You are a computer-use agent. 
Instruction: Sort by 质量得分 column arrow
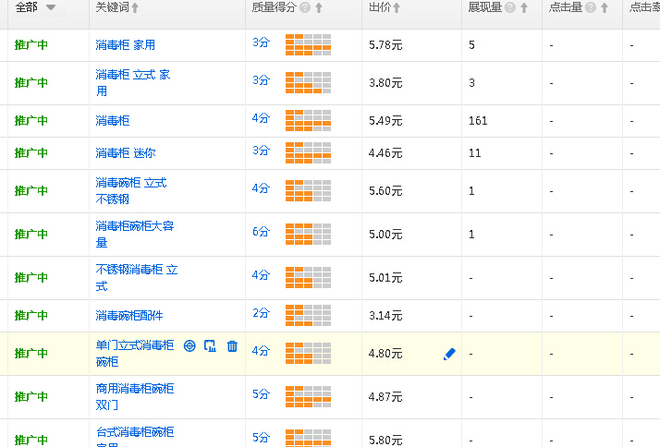click(319, 8)
